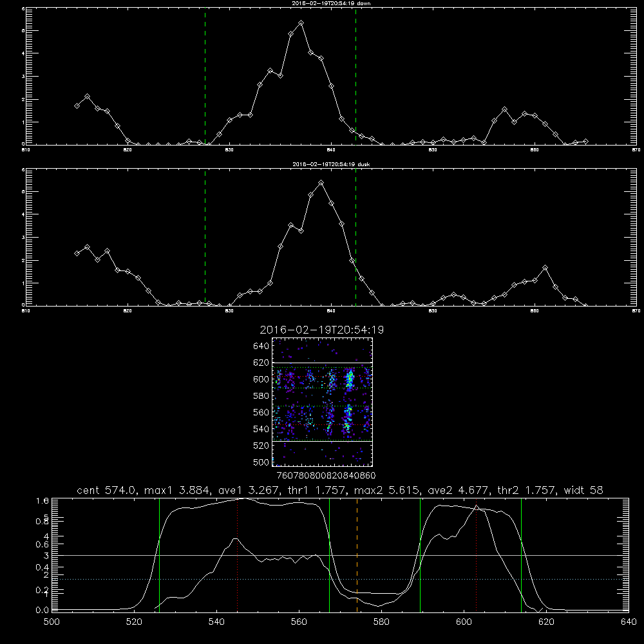Click the bottom plot x-axis label 500

pos(52,622)
